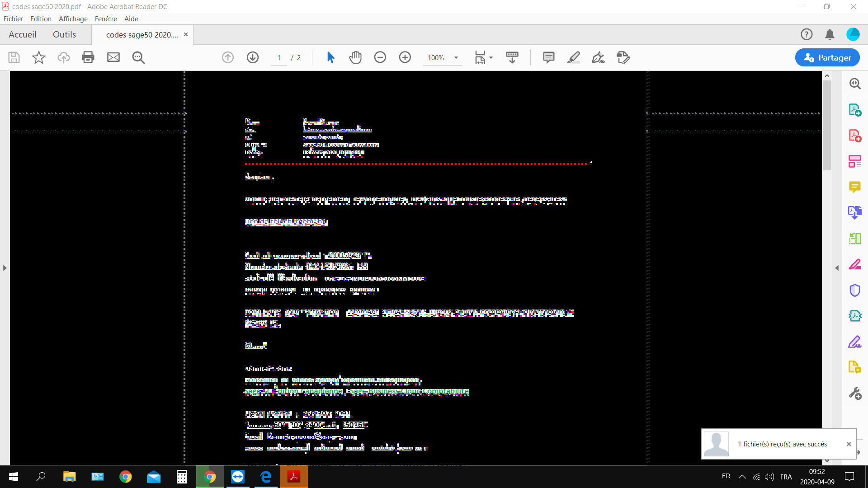This screenshot has height=488, width=868.
Task: Click inside the page number field
Action: [x=279, y=57]
